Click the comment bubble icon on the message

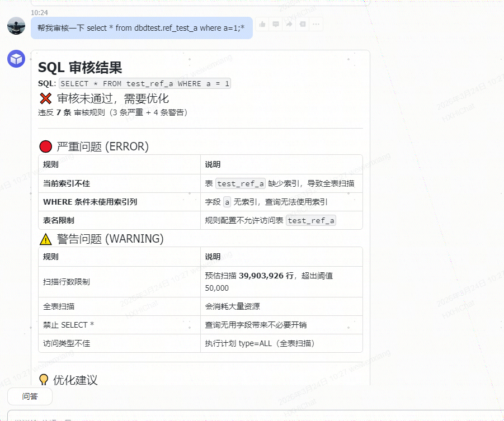276,25
